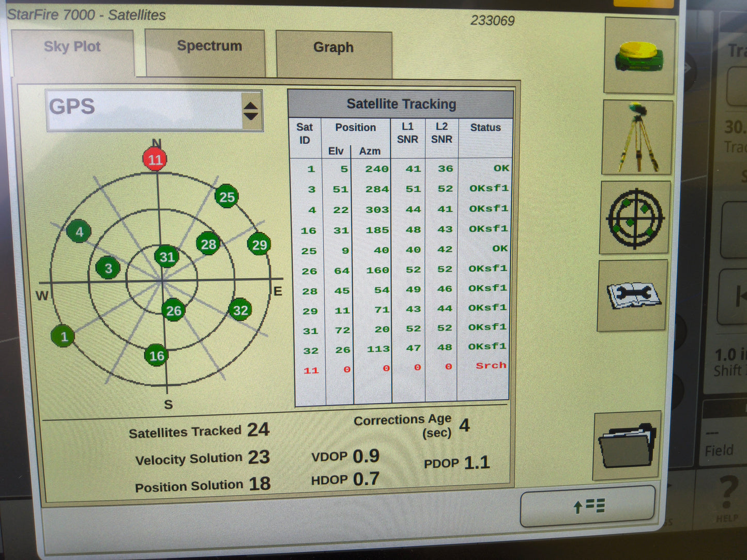Open the GPS constellation dropdown
Image resolution: width=747 pixels, height=560 pixels.
[x=155, y=110]
